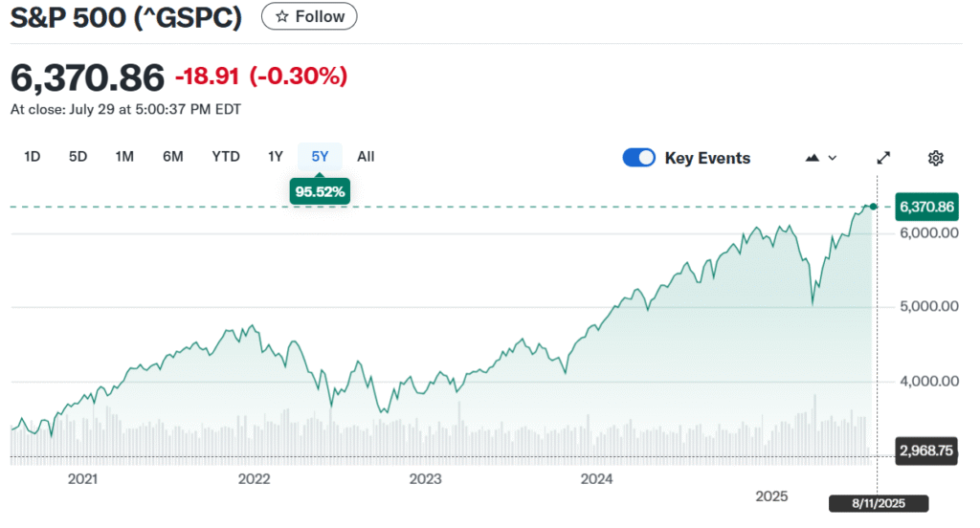
Task: Select the 5Y time range
Action: pyautogui.click(x=320, y=157)
